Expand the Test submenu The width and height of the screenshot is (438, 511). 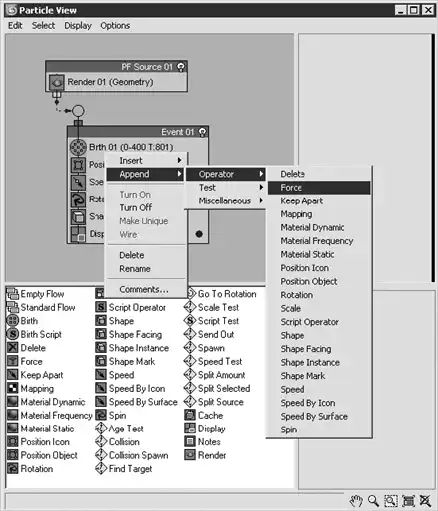[226, 188]
